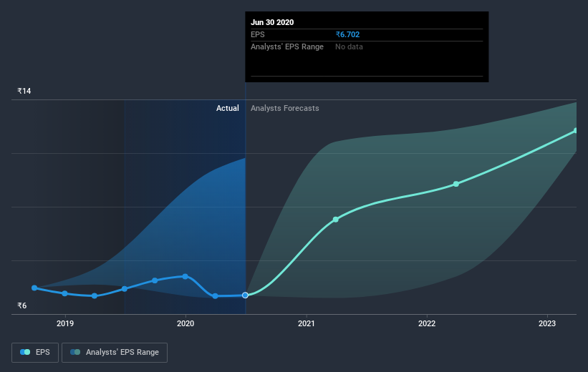
Task: Select the forecast data point after 2021
Action: [x=336, y=220]
